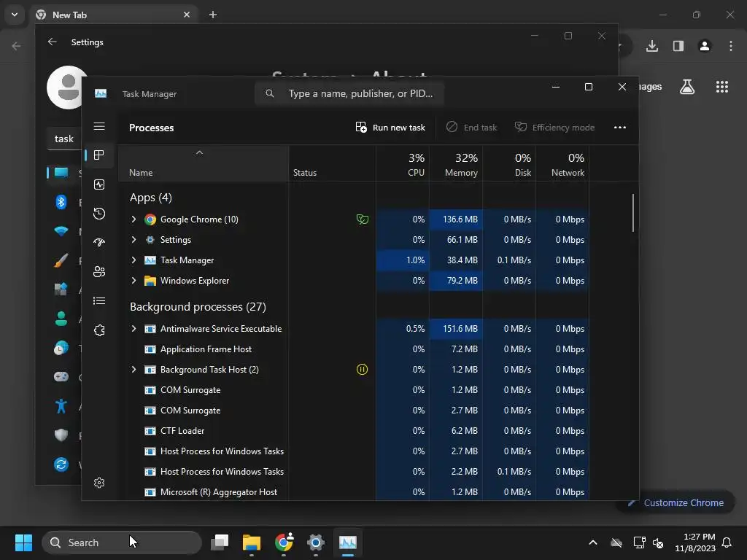
Task: Click the Background processes (27) group header
Action: [x=198, y=307]
